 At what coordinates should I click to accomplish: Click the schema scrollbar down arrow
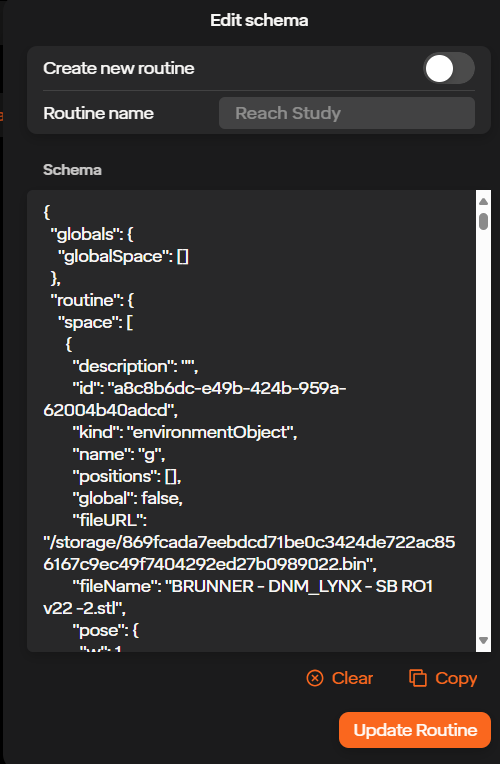click(x=483, y=640)
